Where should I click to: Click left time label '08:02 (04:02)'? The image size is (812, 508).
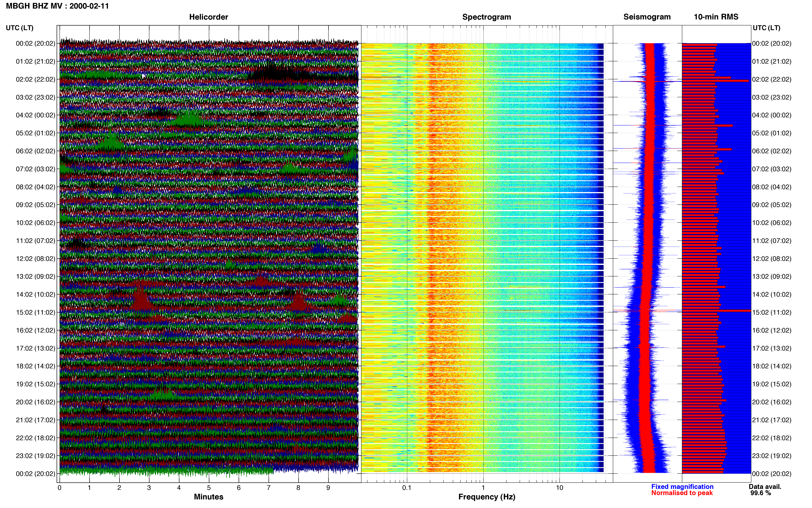tap(36, 187)
